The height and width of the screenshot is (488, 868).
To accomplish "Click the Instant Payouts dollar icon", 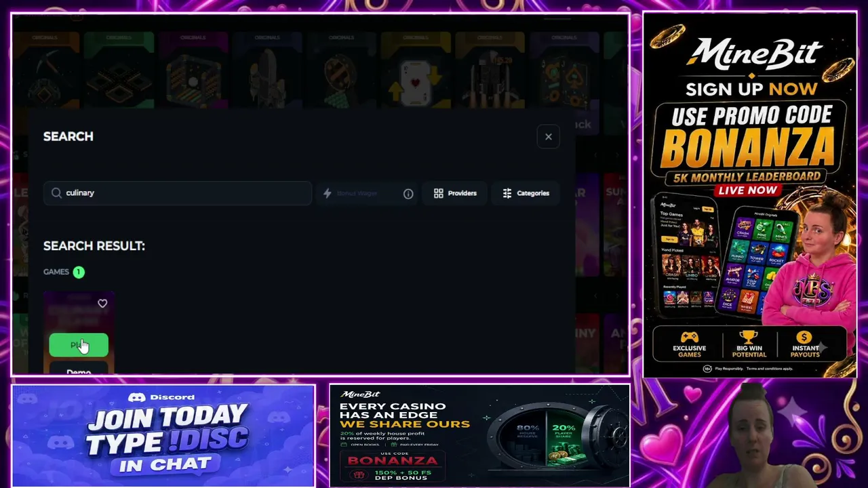I will (804, 337).
